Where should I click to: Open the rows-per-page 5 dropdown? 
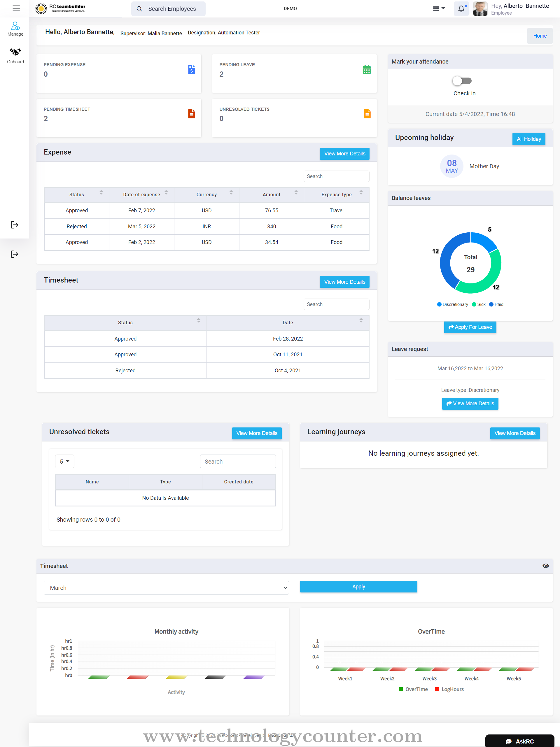(64, 461)
